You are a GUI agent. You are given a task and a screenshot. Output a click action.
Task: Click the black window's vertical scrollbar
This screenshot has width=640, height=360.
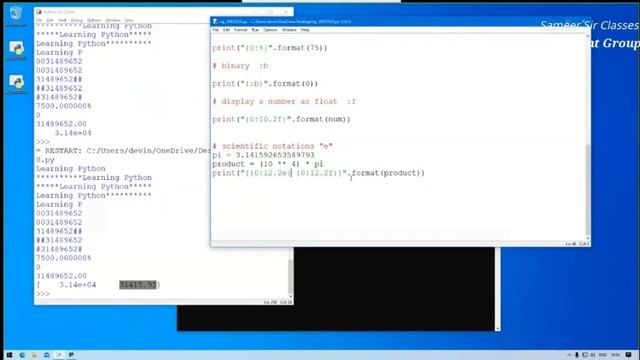pyautogui.click(x=498, y=288)
